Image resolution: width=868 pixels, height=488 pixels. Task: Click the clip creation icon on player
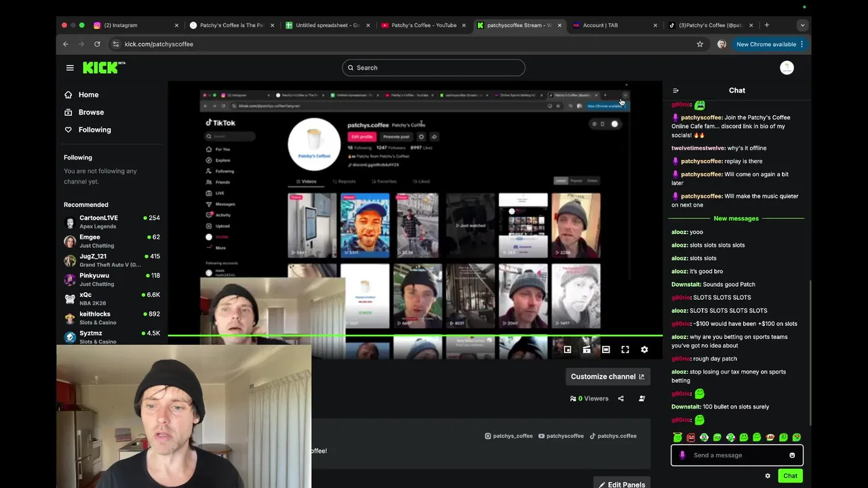587,350
